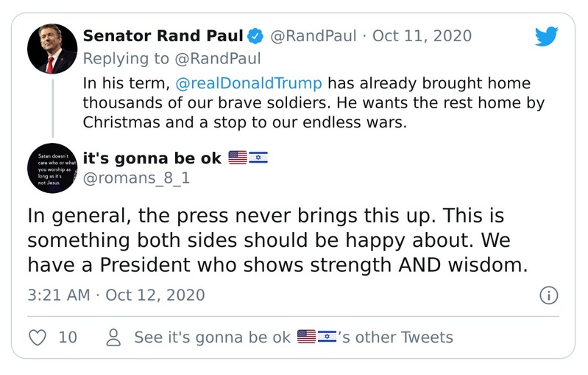Click the Israel flag emoji beside display name
This screenshot has width=588, height=375.
click(x=259, y=158)
